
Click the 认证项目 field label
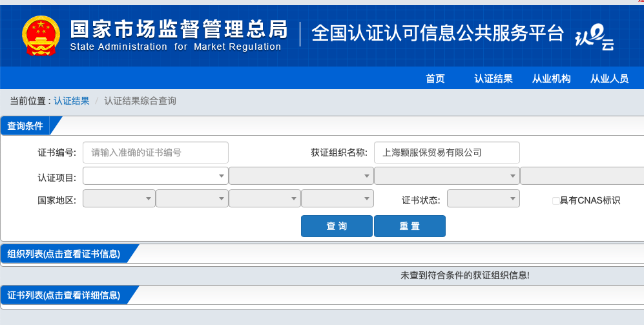click(57, 178)
